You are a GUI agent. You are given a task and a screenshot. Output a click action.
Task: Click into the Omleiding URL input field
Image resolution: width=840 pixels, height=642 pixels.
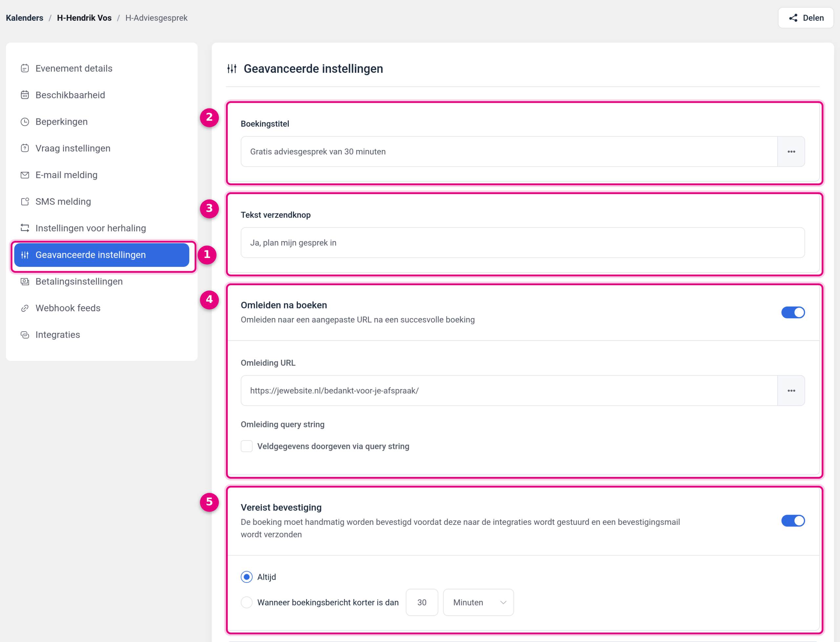pyautogui.click(x=509, y=391)
